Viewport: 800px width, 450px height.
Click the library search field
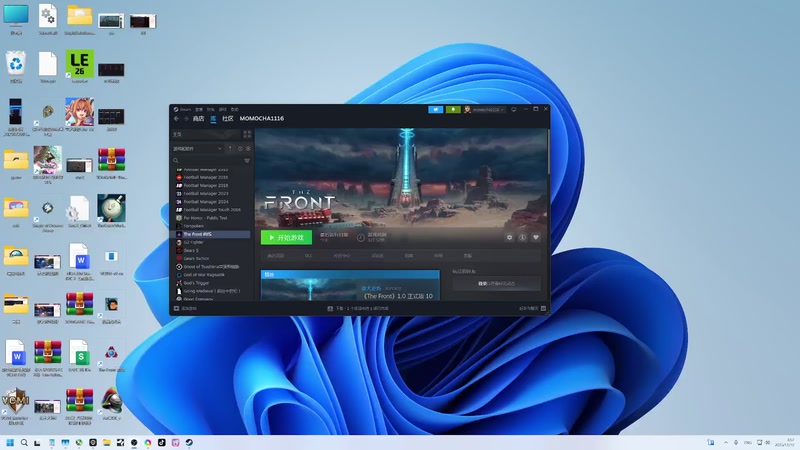click(210, 161)
